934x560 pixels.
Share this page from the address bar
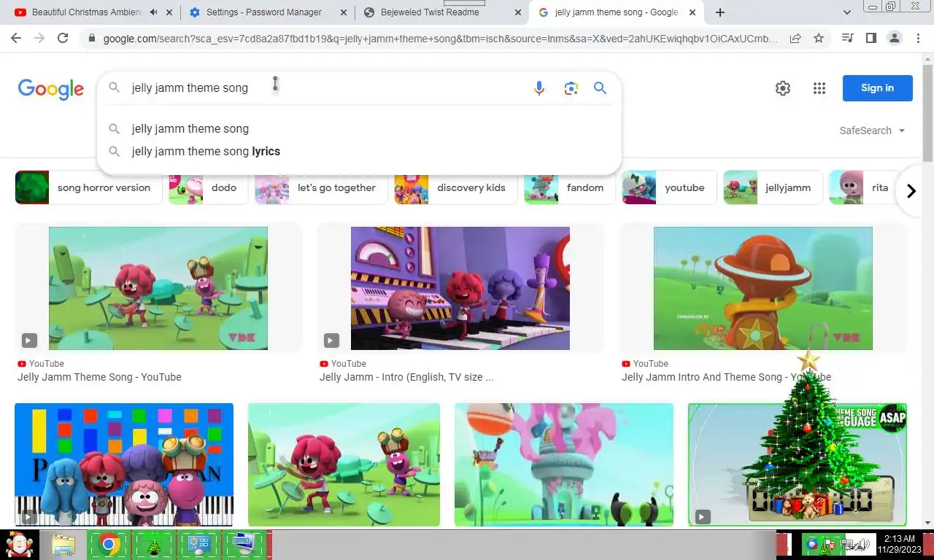coord(795,38)
